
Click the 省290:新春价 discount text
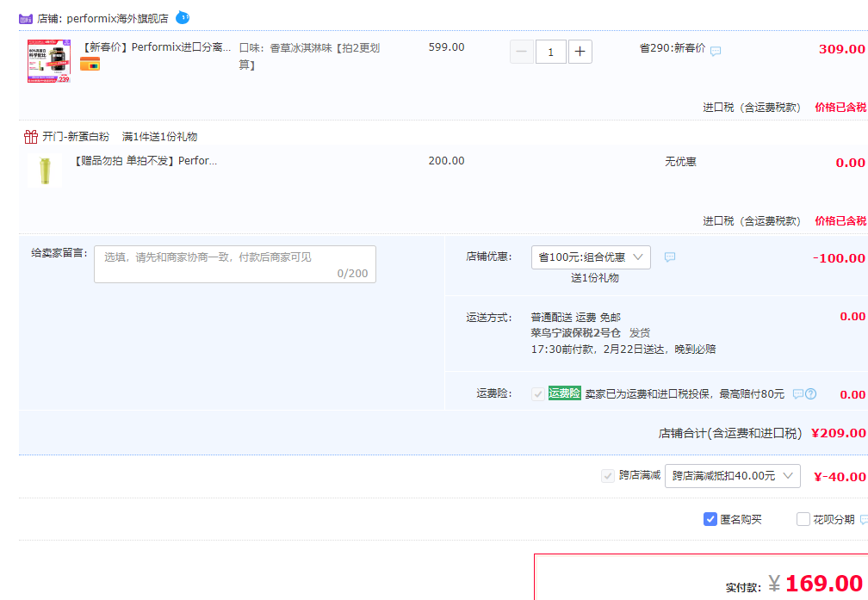(673, 48)
